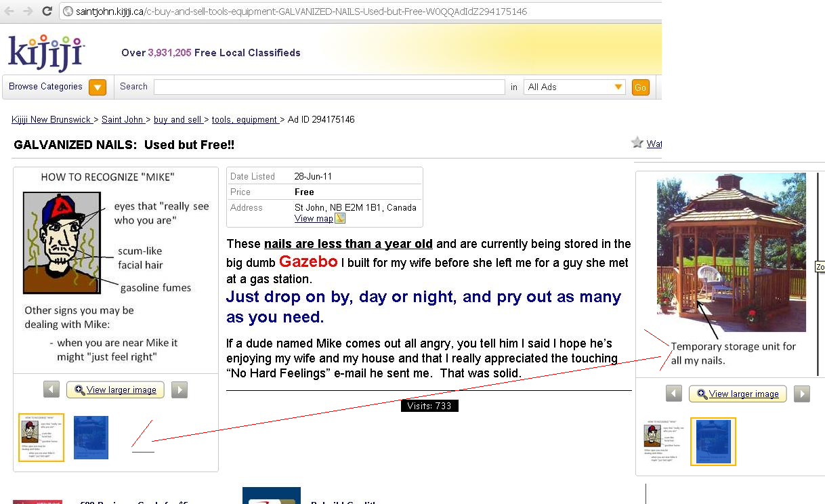Reload the page with refresh icon

click(47, 11)
